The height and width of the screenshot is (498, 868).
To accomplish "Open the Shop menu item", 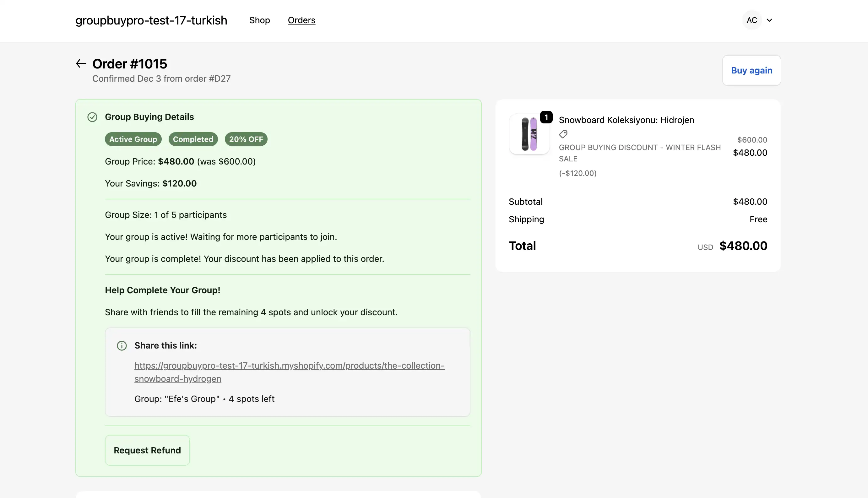I will [260, 20].
